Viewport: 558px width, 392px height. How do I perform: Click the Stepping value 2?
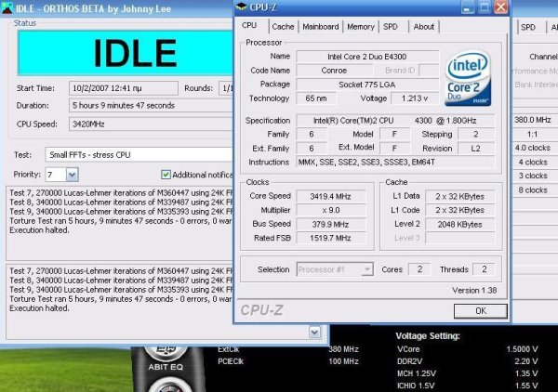pyautogui.click(x=476, y=135)
